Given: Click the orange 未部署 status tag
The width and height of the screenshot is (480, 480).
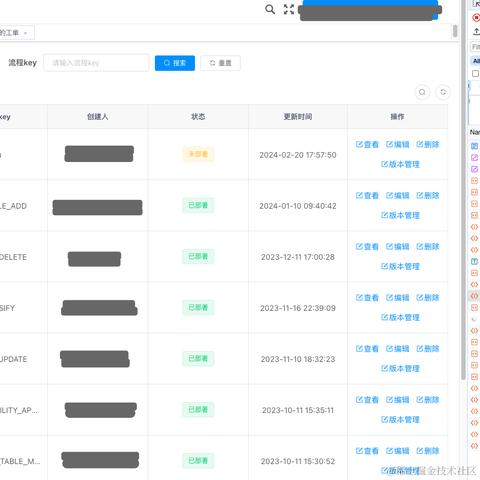Looking at the screenshot, I should [x=198, y=154].
